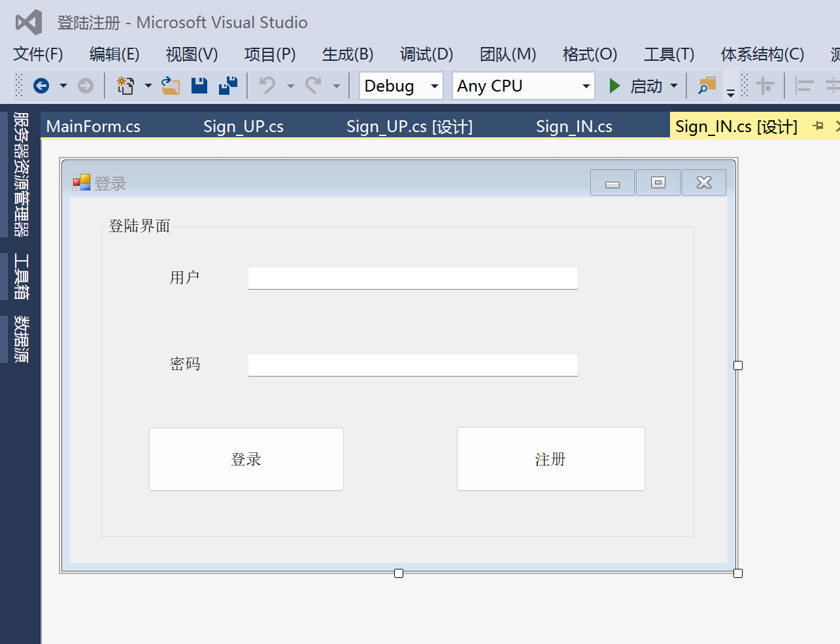Open the 数据源 side panel
The width and height of the screenshot is (840, 644).
(x=21, y=339)
